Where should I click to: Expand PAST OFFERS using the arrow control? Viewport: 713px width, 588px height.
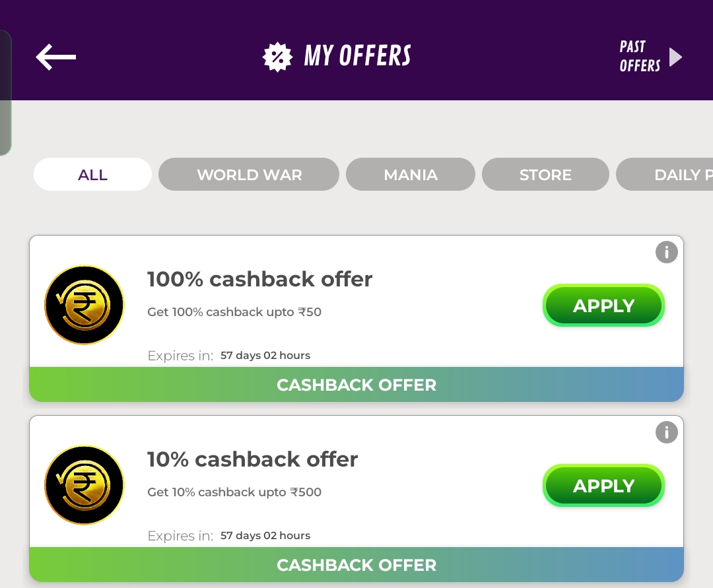coord(675,57)
